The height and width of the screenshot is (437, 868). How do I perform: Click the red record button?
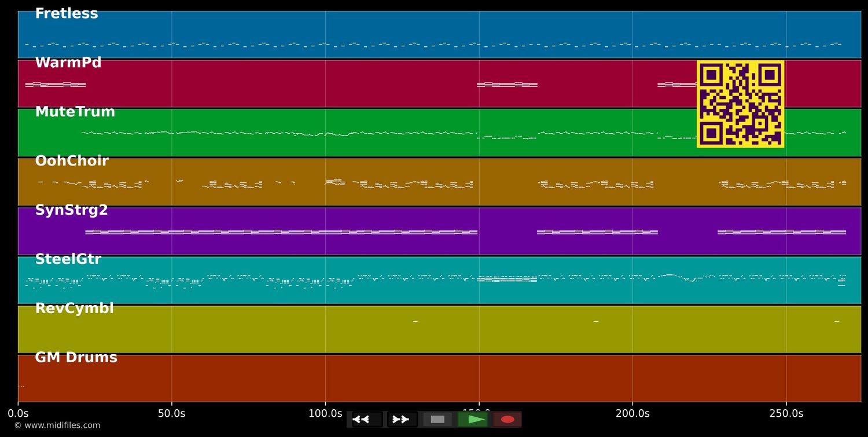click(x=507, y=420)
